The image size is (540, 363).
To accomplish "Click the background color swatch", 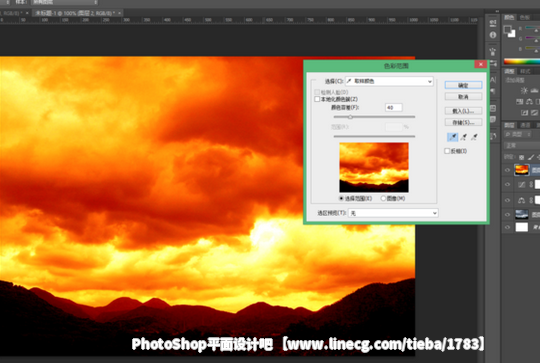I will (512, 34).
